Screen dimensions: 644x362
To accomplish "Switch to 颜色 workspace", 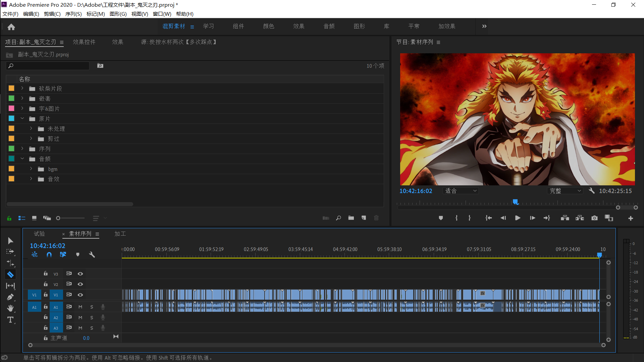I will pyautogui.click(x=269, y=26).
